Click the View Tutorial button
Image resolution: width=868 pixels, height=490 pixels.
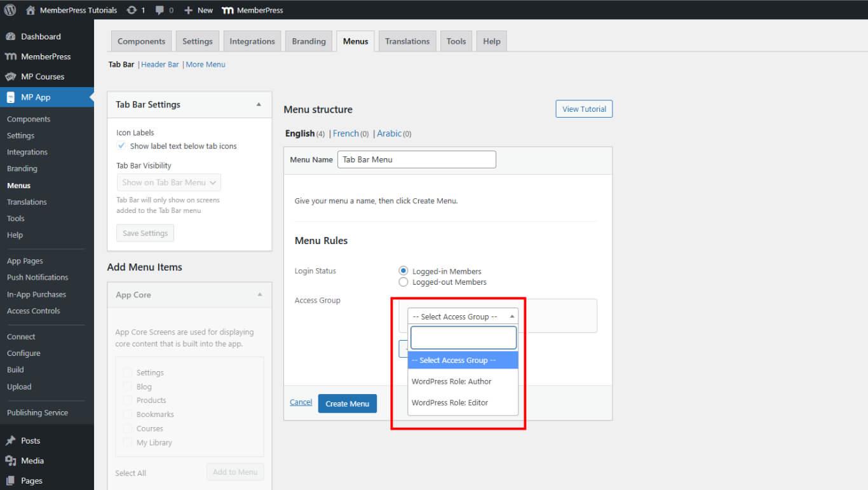point(584,109)
